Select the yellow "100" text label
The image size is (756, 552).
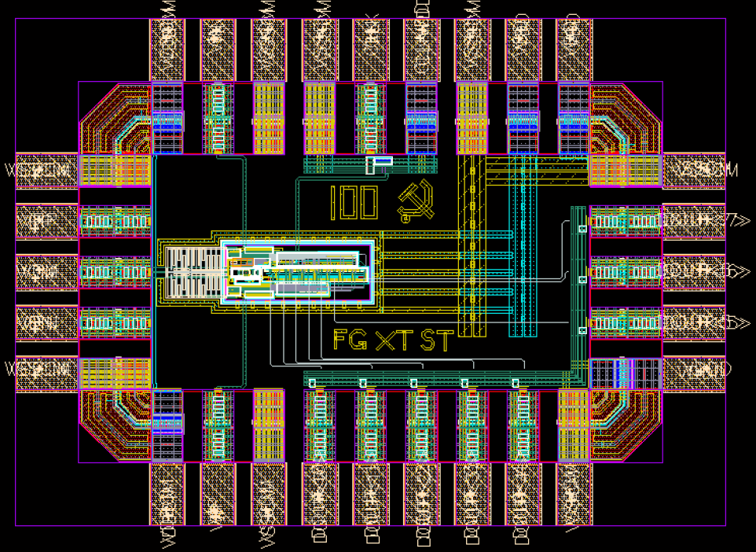(354, 203)
